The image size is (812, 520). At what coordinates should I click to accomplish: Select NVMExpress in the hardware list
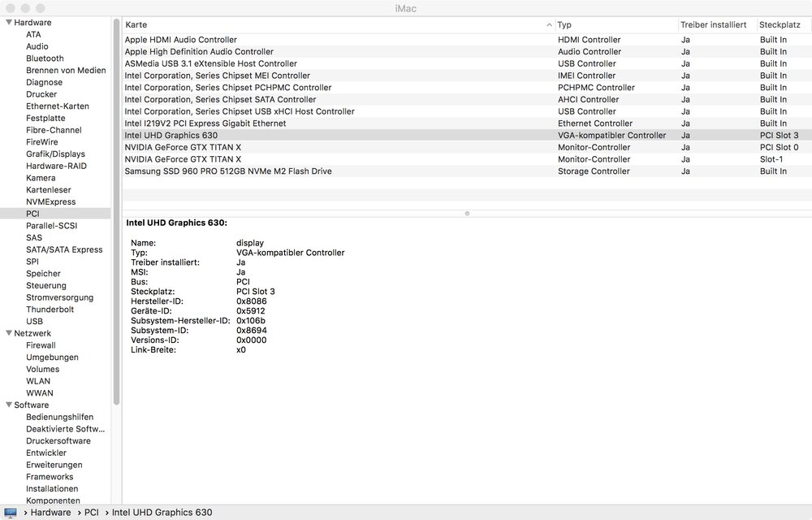coord(50,201)
